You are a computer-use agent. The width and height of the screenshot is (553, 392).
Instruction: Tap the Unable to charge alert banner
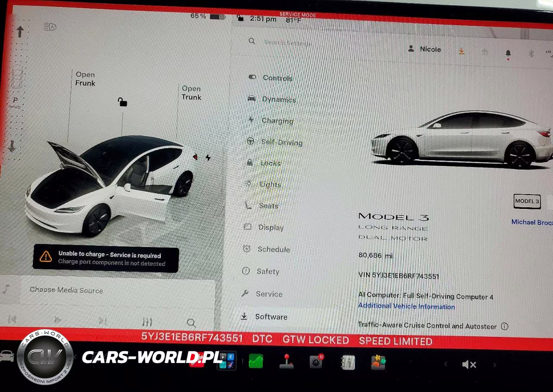click(x=106, y=259)
